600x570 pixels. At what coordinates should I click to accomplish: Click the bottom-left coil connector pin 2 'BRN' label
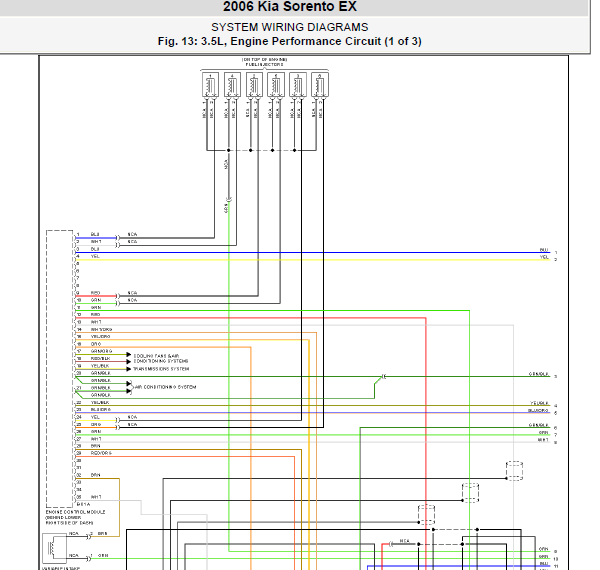coord(103,534)
